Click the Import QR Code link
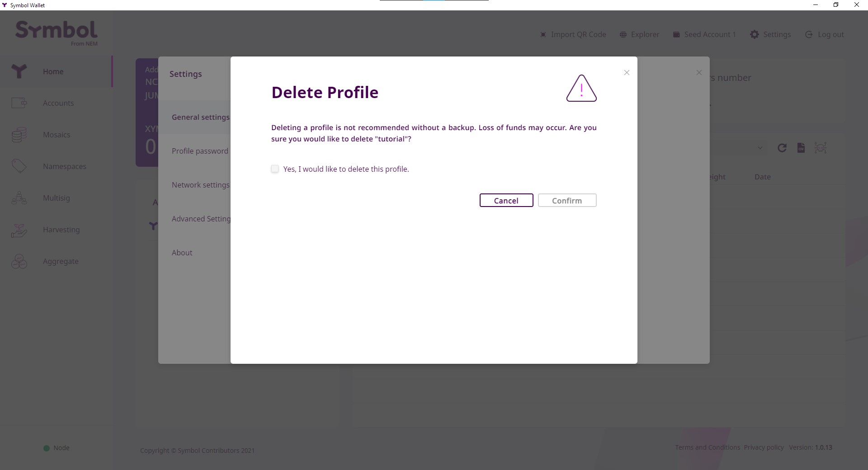 [573, 35]
